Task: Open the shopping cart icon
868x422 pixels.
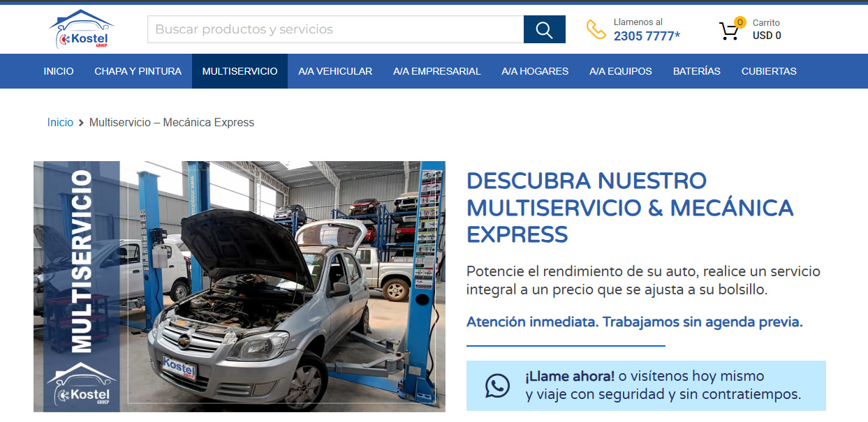Action: coord(728,31)
